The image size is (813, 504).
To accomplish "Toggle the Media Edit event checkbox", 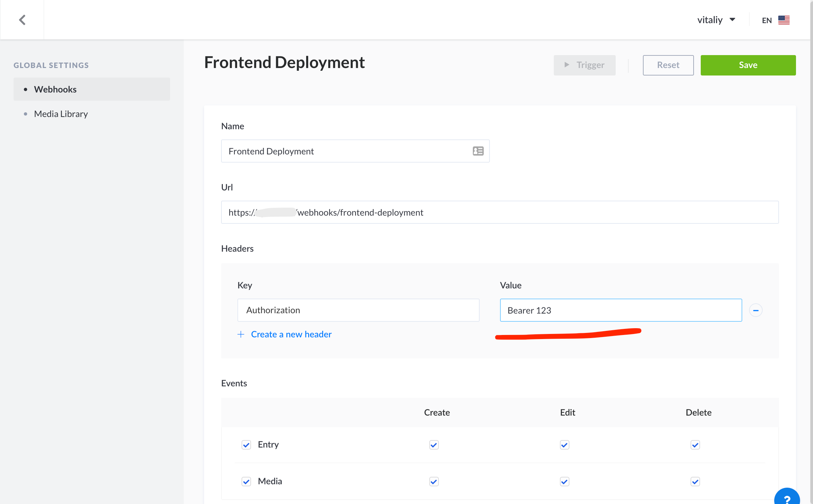I will (x=564, y=482).
